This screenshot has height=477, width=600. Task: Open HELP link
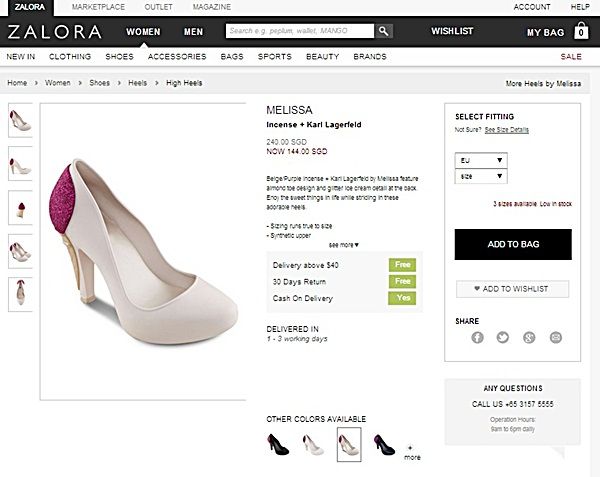point(580,7)
